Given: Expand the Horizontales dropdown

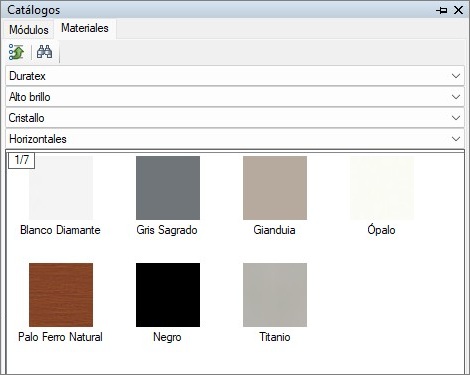Looking at the screenshot, I should (x=235, y=139).
